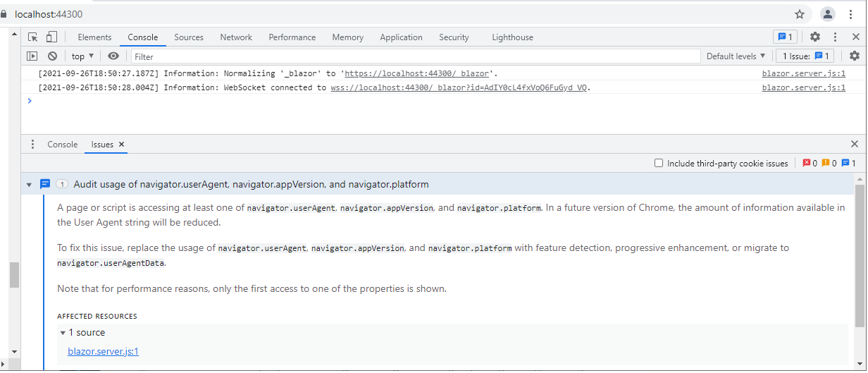Switch to the drawer Console tab
868x373 pixels.
click(63, 145)
